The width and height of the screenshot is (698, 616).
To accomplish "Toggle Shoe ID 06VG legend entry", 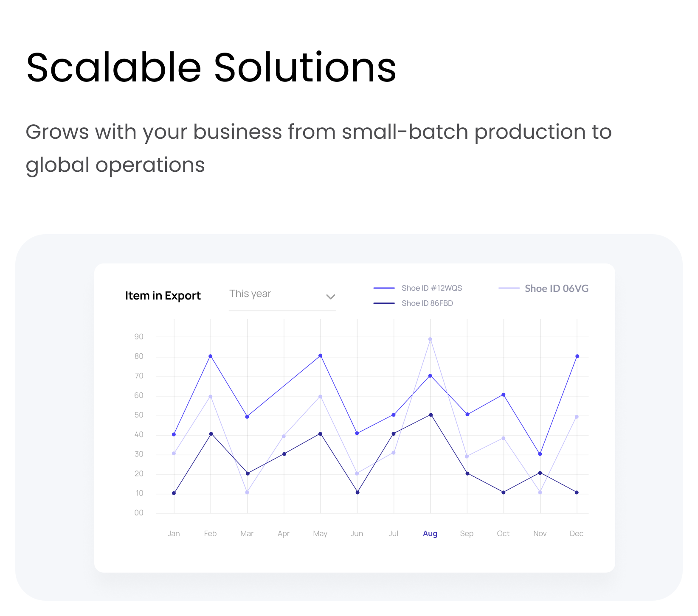I will 556,288.
